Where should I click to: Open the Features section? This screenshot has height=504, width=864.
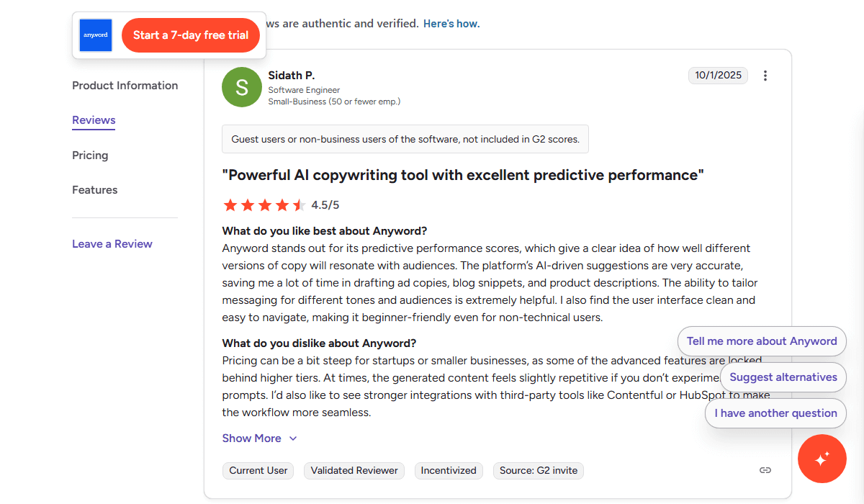point(94,189)
